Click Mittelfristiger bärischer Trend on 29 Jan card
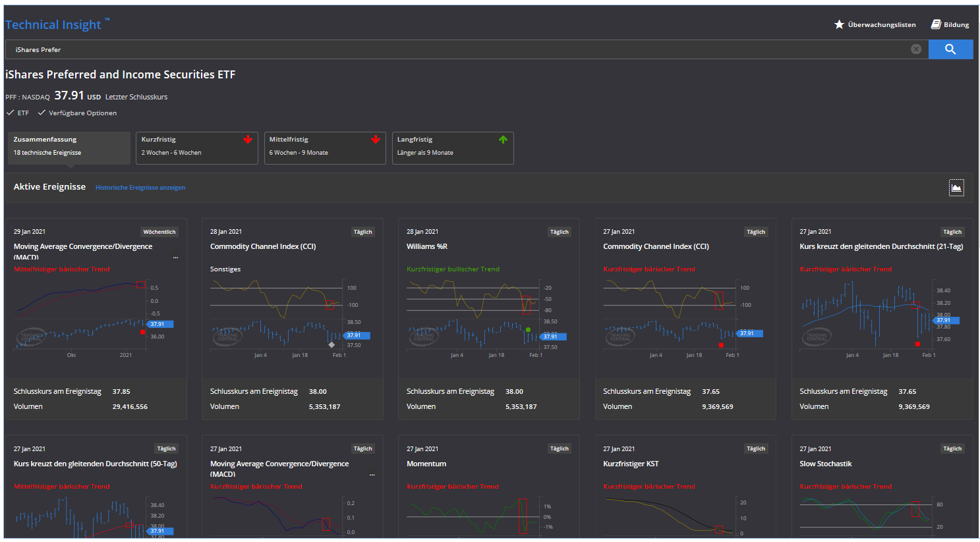 tap(62, 269)
